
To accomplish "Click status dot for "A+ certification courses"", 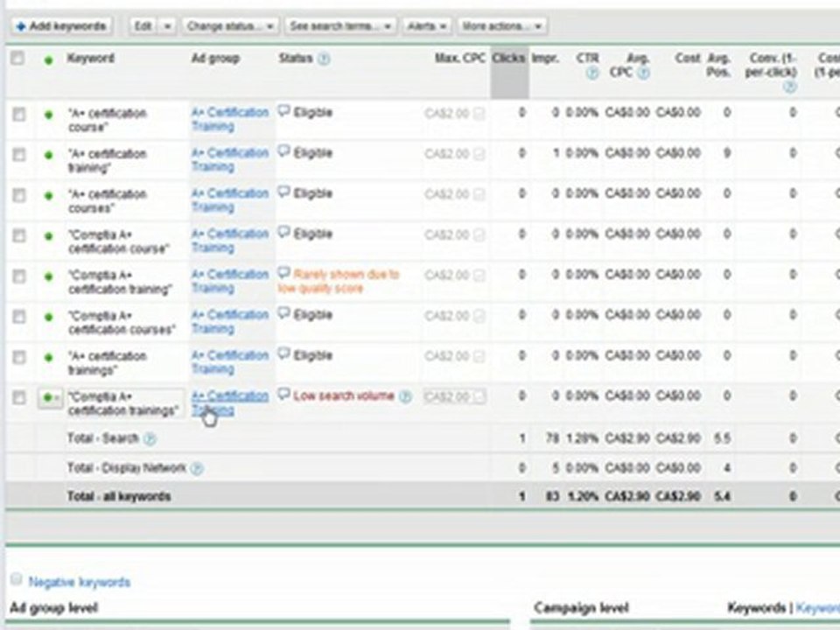I will (x=49, y=195).
